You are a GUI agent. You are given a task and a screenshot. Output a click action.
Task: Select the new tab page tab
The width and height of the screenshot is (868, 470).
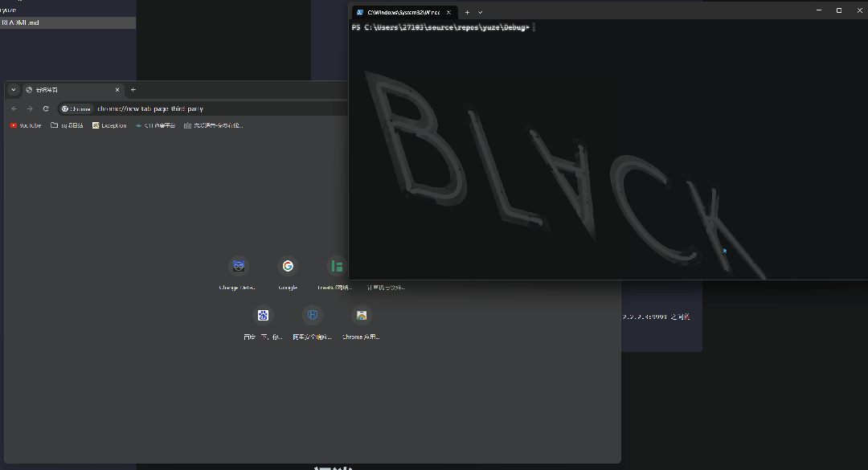coord(68,90)
